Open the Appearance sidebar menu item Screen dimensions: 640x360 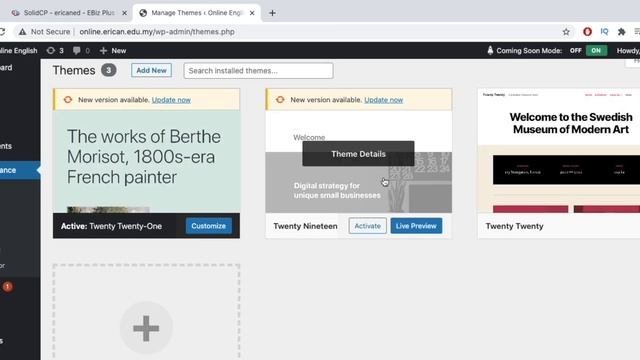pyautogui.click(x=19, y=170)
